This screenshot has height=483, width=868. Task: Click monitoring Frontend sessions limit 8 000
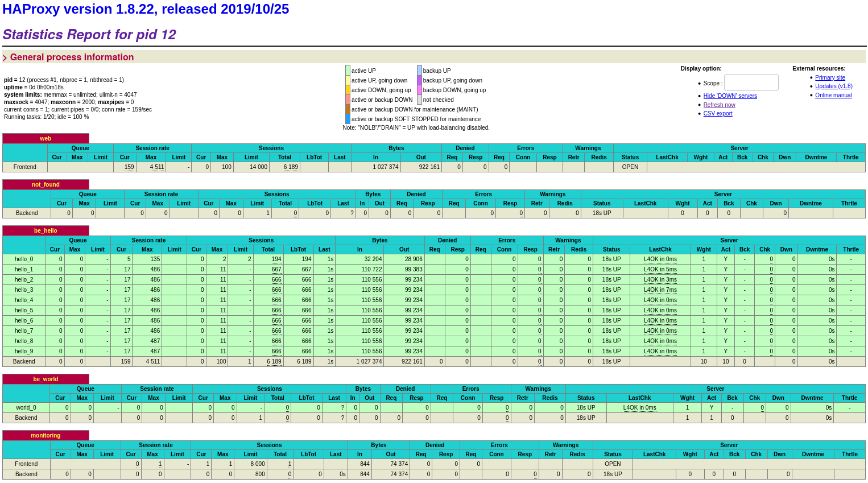coord(257,464)
